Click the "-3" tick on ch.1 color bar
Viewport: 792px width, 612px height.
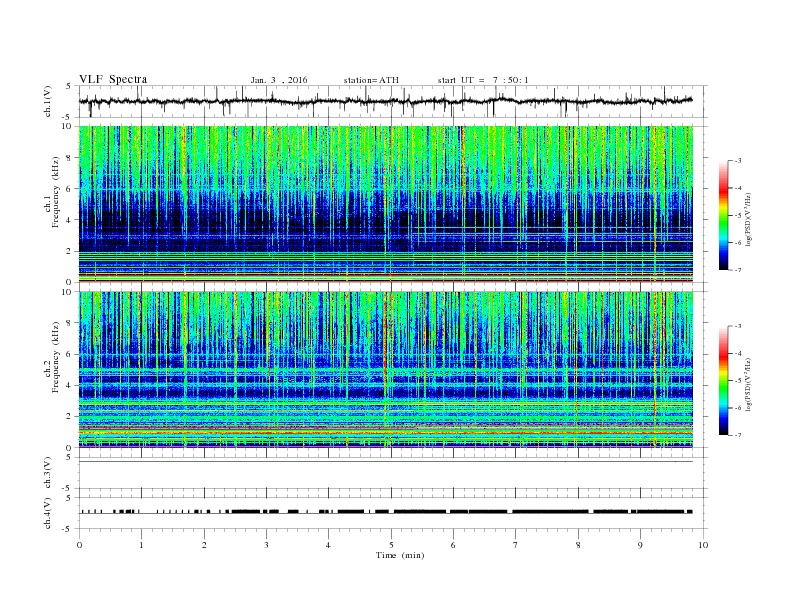click(x=738, y=161)
